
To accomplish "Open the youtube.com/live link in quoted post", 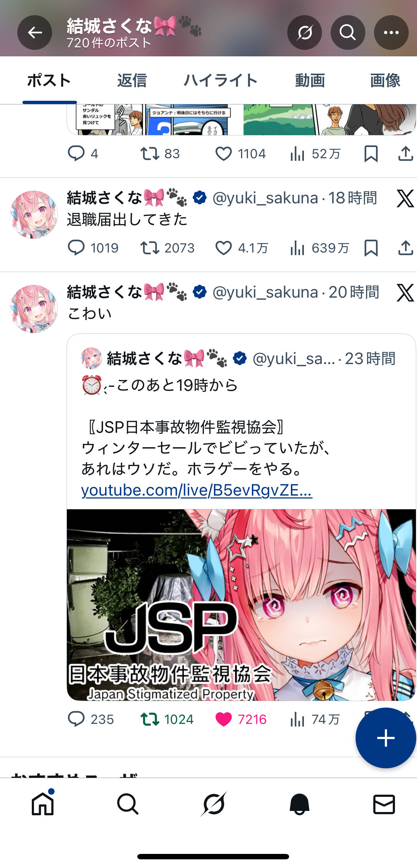I will (x=197, y=490).
